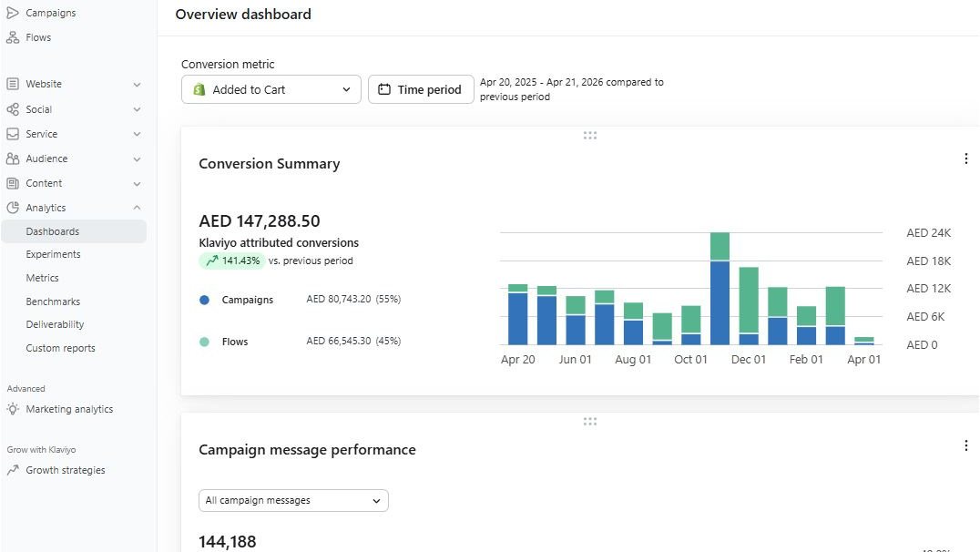The width and height of the screenshot is (980, 552).
Task: Click the Overview dashboard title
Action: 243,14
